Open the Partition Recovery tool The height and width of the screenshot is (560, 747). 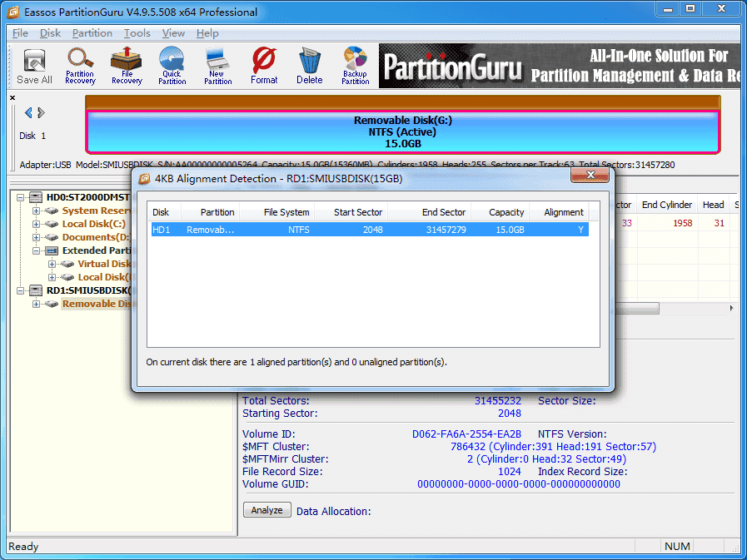coord(80,67)
